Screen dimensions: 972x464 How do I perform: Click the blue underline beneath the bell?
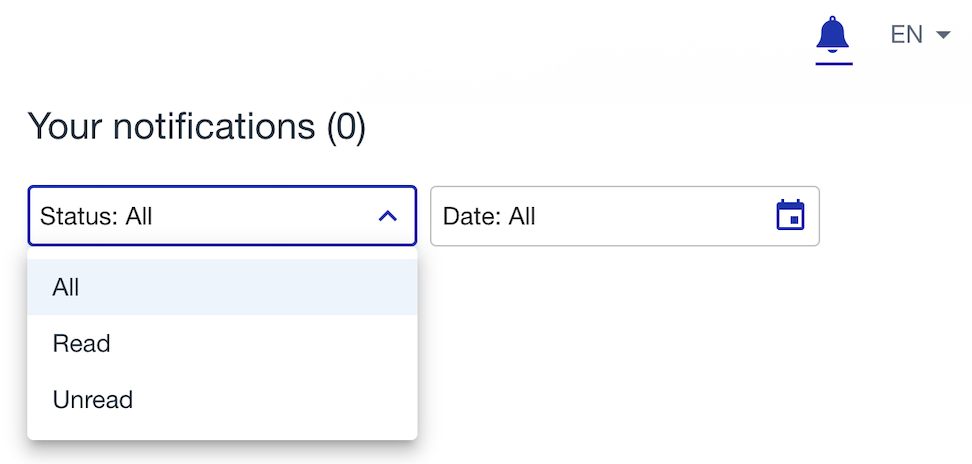pos(834,63)
